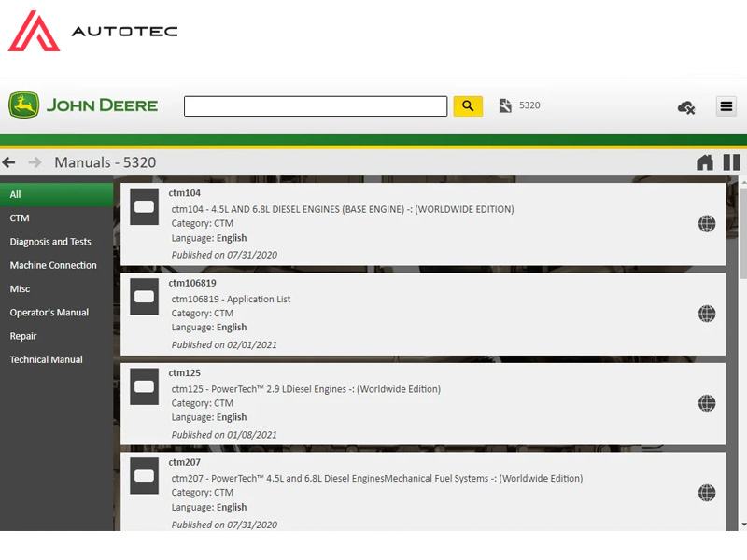Open the ctm207 manual book icon

[x=145, y=476]
